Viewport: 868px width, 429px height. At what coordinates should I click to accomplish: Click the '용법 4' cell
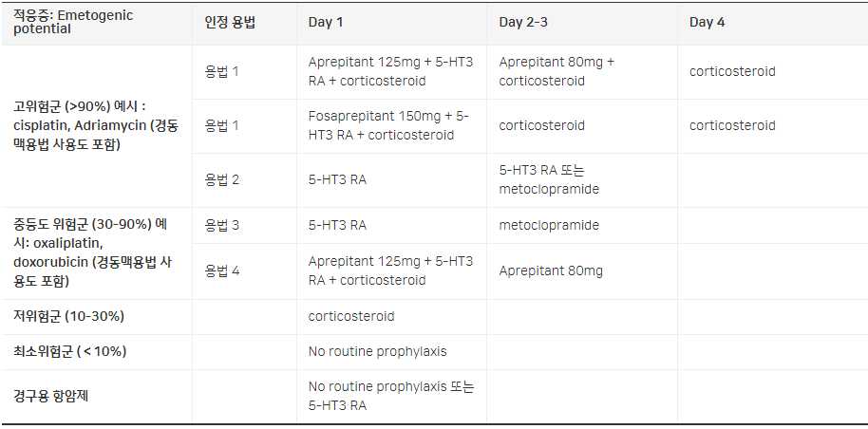[222, 270]
